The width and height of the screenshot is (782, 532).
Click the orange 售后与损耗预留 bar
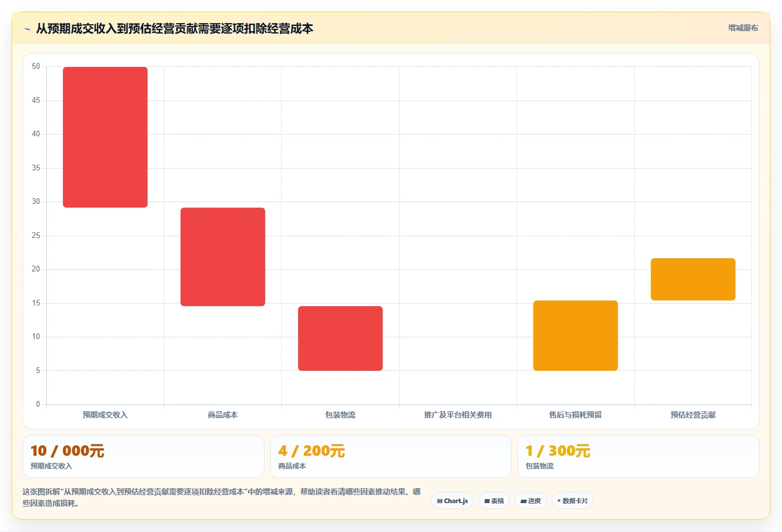point(575,336)
